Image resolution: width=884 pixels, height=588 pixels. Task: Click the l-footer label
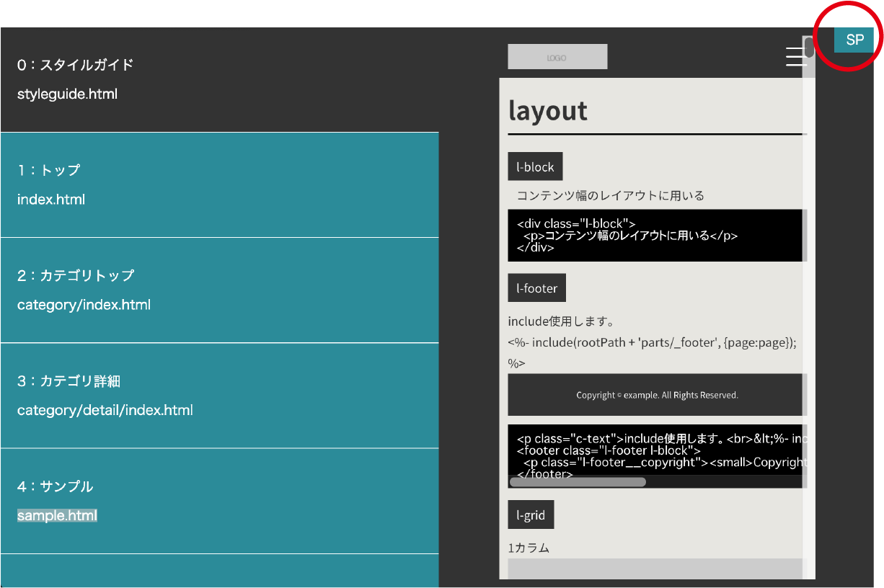point(536,288)
